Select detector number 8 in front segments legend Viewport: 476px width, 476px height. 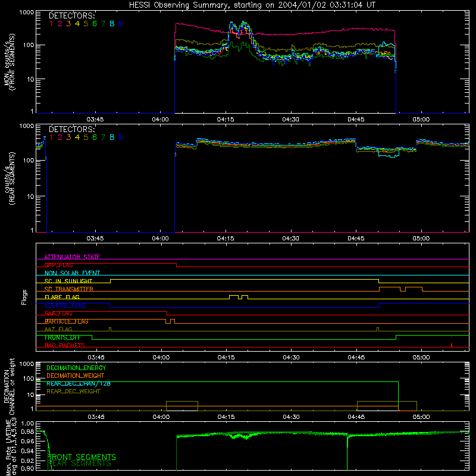click(x=112, y=24)
